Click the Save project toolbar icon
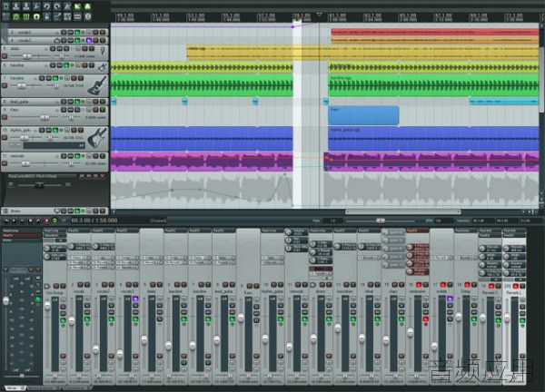This screenshot has width=545, height=392. click(26, 6)
